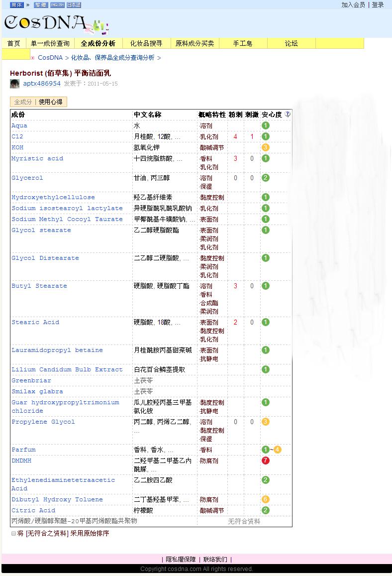
Task: Open ingredient link Glycerol
Action: click(x=27, y=178)
